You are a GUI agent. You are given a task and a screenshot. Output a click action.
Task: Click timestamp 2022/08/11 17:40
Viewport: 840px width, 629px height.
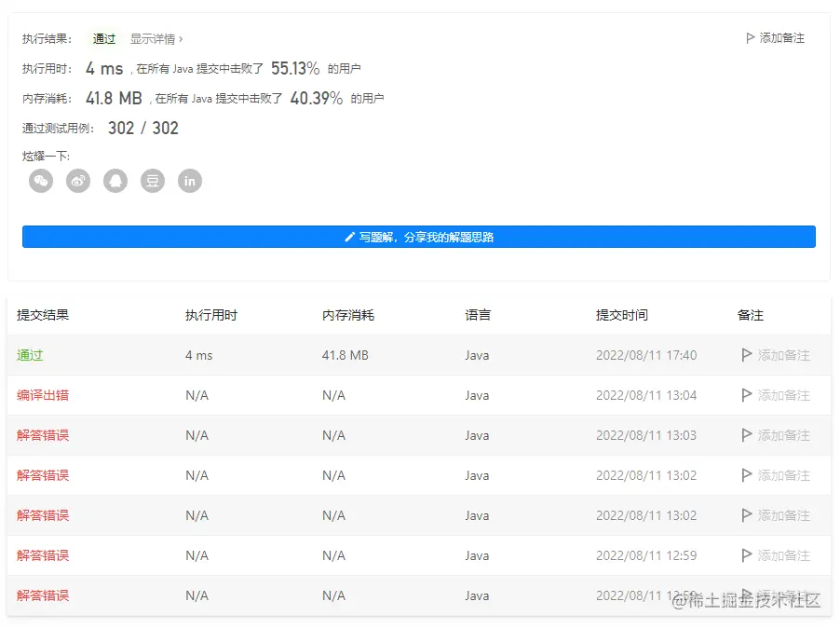pyautogui.click(x=646, y=355)
